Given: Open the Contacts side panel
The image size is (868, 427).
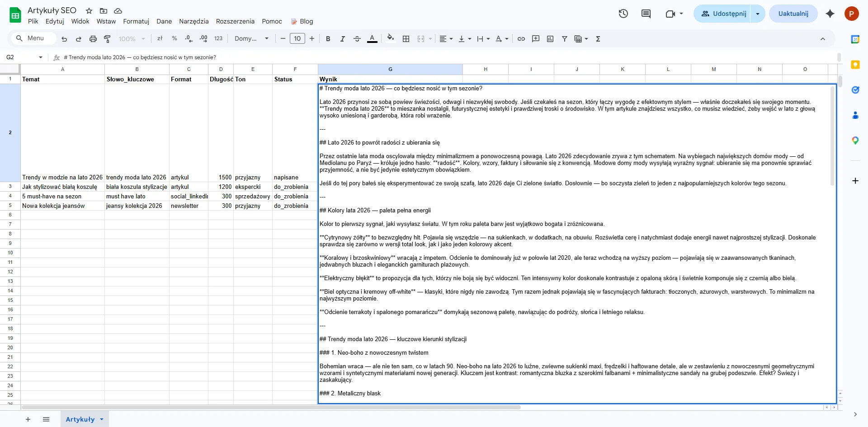Looking at the screenshot, I should [x=855, y=115].
